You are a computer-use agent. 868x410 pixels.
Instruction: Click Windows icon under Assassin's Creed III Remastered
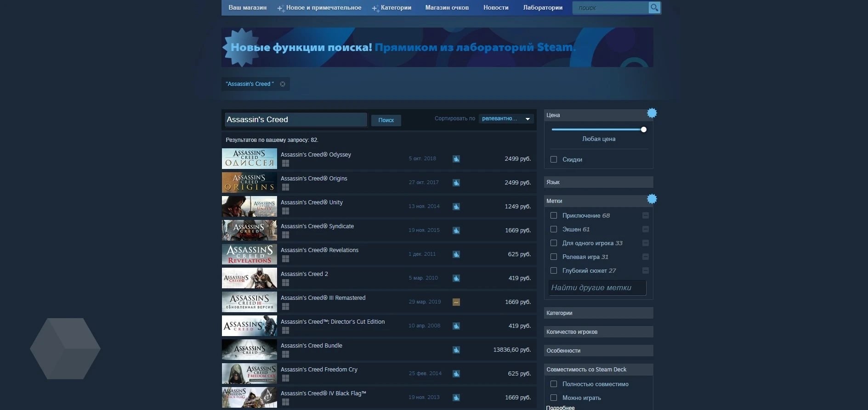285,307
